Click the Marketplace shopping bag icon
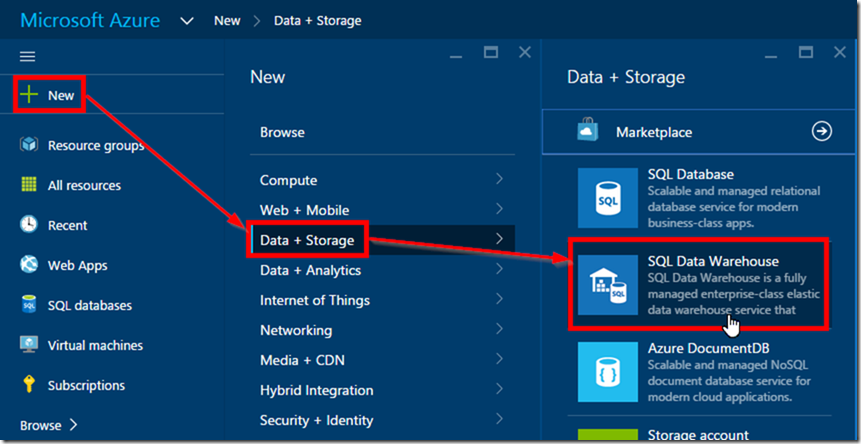The image size is (861, 444). point(587,132)
